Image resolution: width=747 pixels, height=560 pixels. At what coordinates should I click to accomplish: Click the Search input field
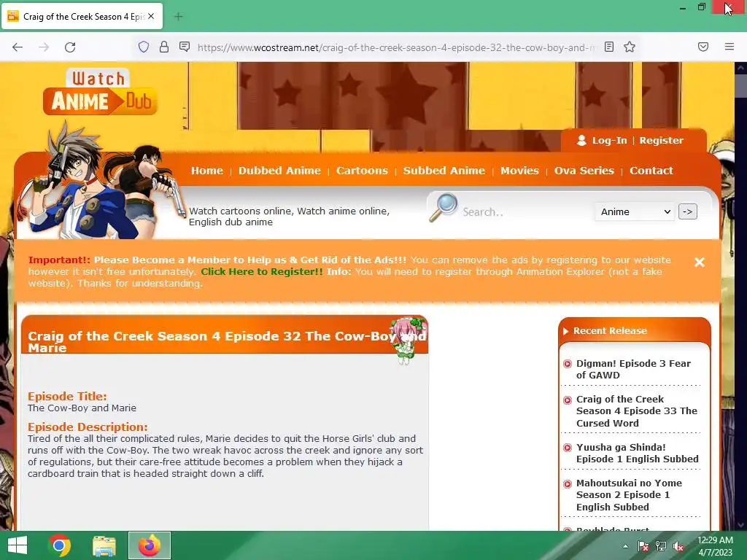[x=525, y=212]
